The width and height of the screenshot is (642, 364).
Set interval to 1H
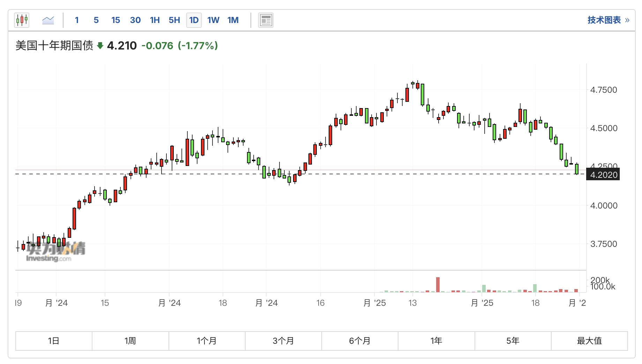(x=155, y=20)
